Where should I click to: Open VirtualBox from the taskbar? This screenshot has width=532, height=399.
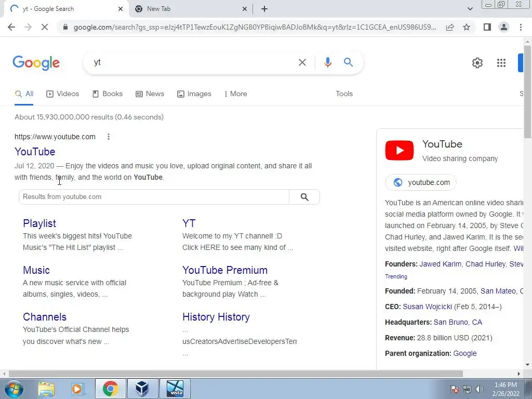pos(142,389)
